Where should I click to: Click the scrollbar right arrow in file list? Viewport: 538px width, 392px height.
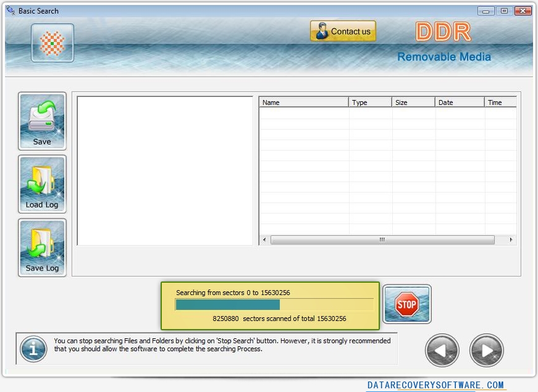click(x=511, y=240)
